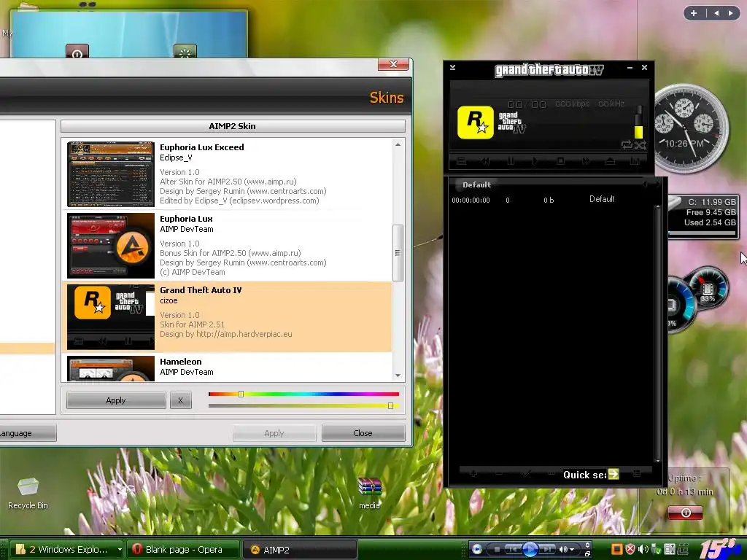
Task: Open the Recycle Bin desktop icon
Action: coord(28,494)
